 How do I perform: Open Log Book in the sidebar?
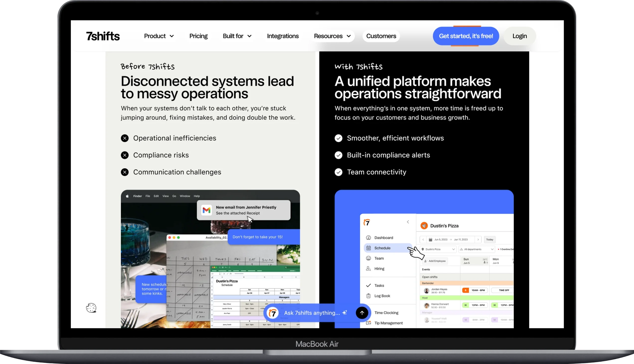382,296
